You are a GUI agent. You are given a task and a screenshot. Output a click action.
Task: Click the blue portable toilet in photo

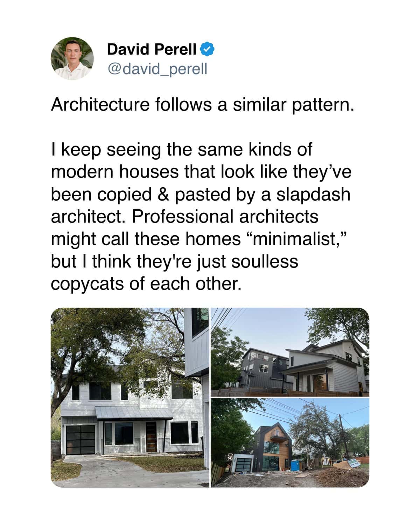pos(296,465)
